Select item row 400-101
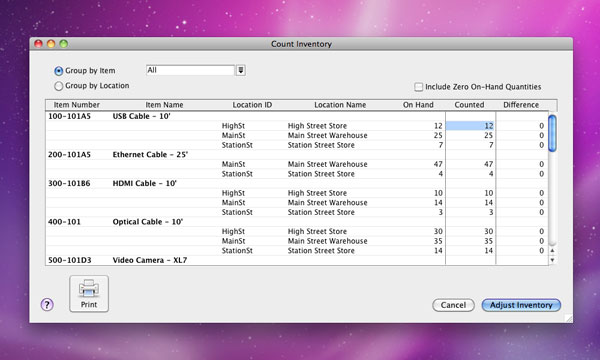This screenshot has width=600, height=360. click(297, 222)
